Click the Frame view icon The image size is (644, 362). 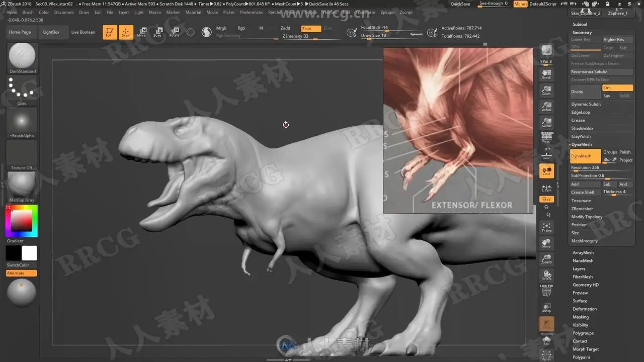(x=546, y=227)
